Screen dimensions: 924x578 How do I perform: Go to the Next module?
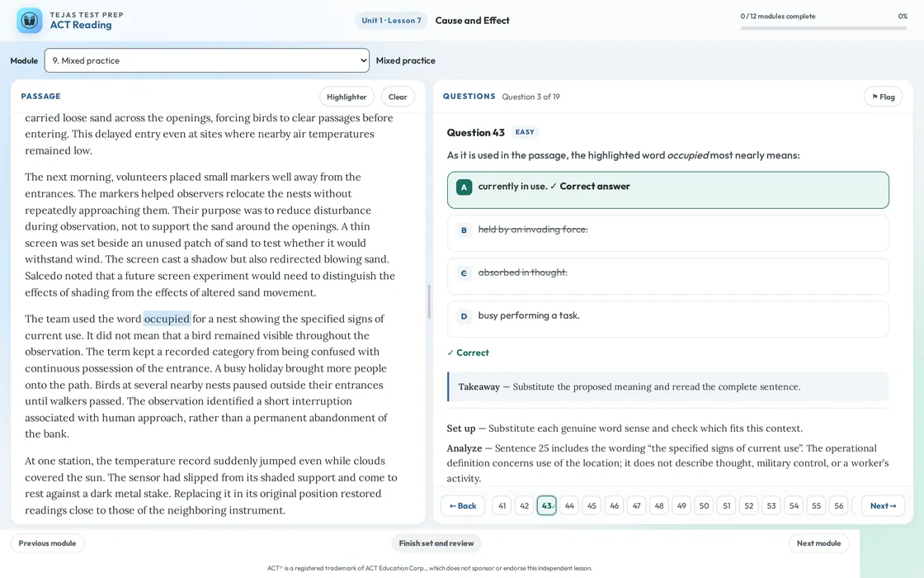point(818,543)
